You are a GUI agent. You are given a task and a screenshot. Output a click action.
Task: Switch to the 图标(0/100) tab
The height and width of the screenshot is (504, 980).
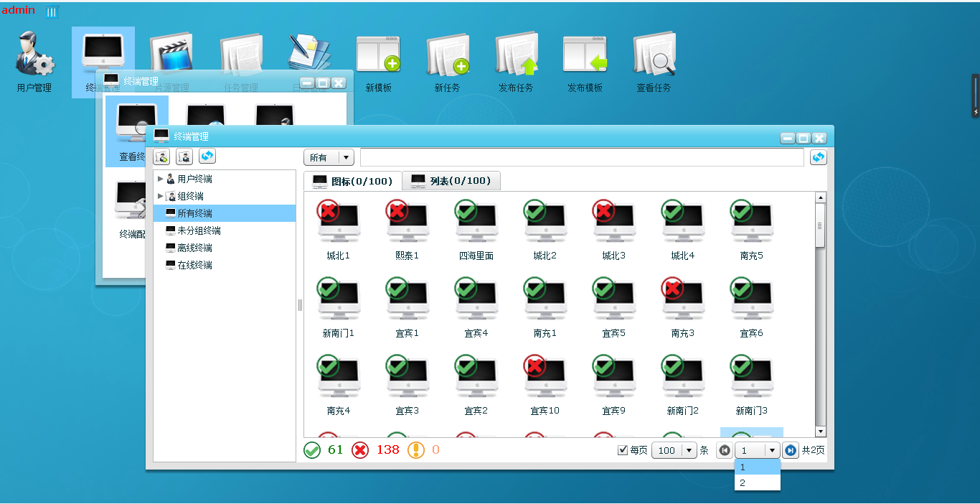(353, 181)
